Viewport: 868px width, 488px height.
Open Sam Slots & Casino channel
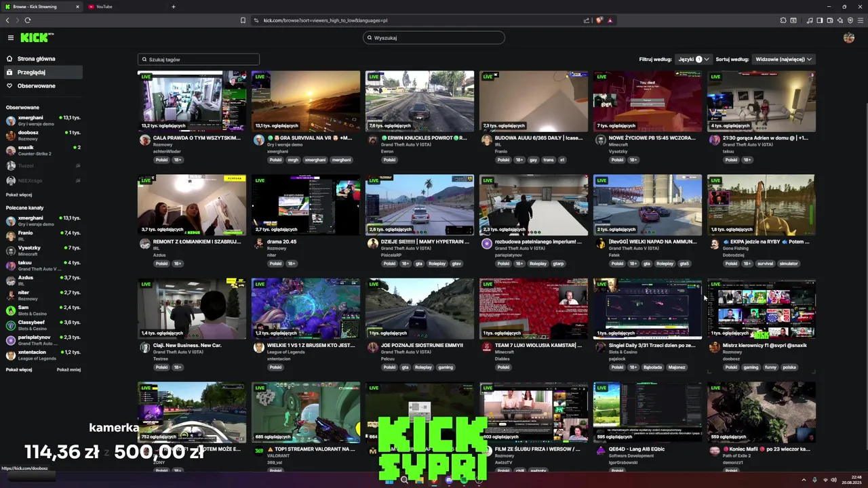43,310
